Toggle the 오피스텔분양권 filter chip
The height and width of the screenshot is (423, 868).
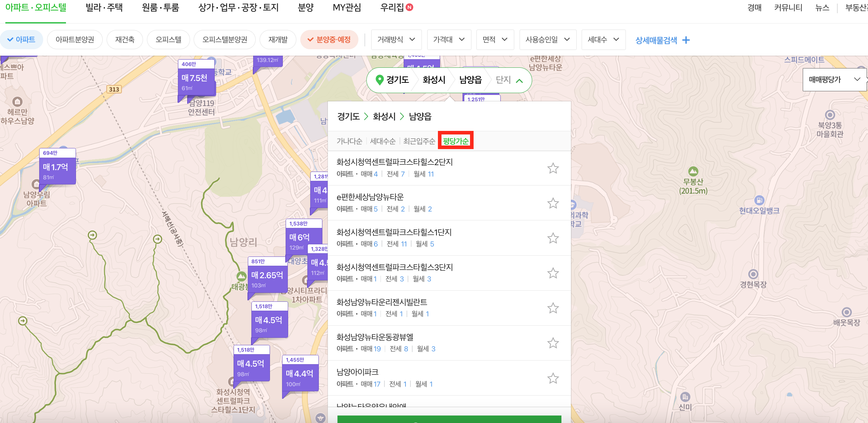click(225, 40)
